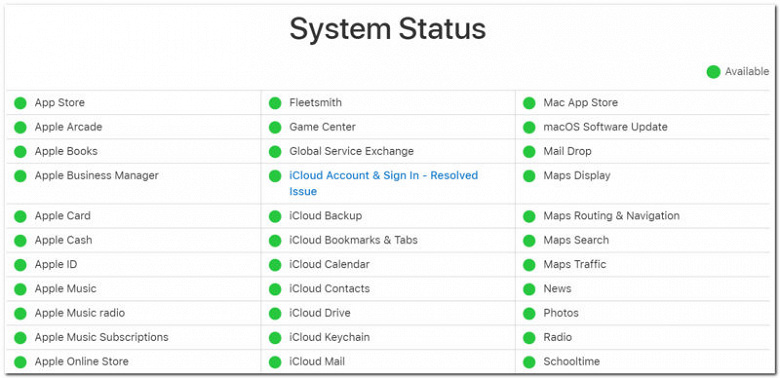Screen dimensions: 780x378
Task: Select the iCloud Mail service name
Action: (317, 362)
